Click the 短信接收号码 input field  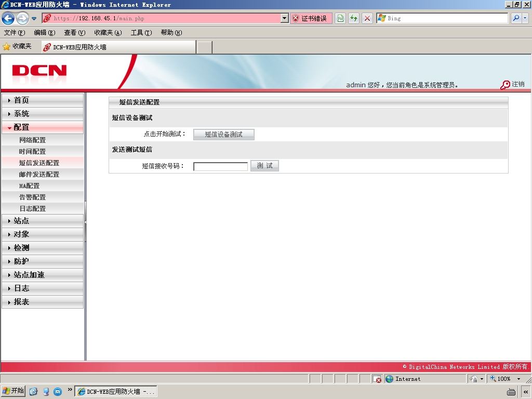220,166
